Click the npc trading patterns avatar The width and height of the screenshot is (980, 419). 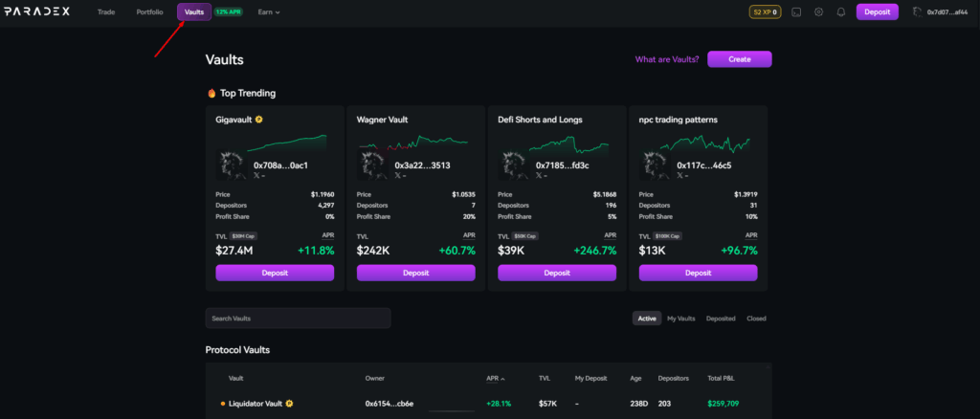[656, 165]
